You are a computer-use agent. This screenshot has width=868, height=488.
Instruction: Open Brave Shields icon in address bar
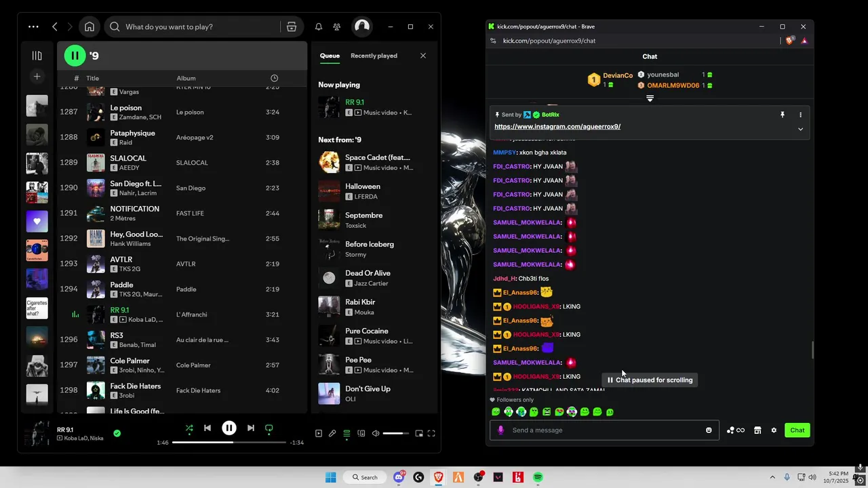click(789, 41)
